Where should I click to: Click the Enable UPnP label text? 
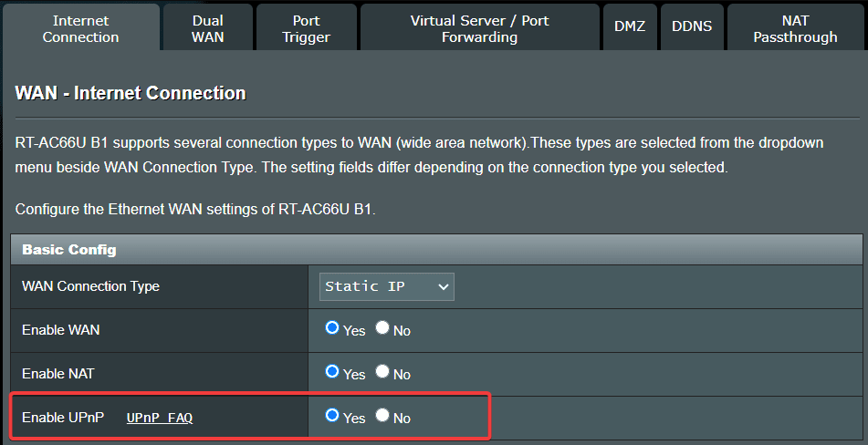62,418
